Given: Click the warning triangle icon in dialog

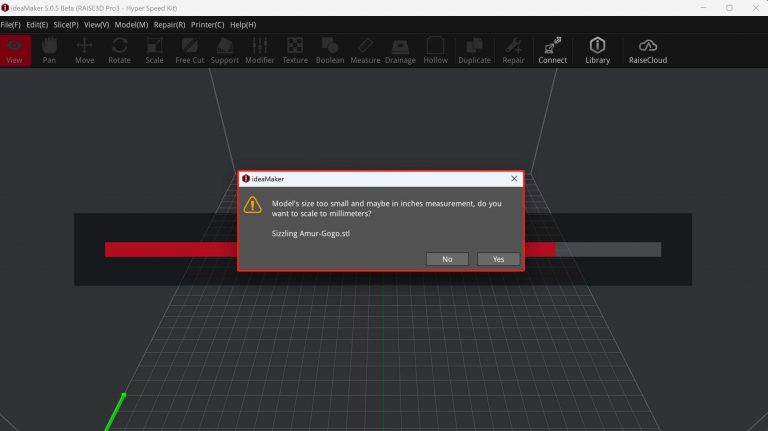Looking at the screenshot, I should coord(252,205).
